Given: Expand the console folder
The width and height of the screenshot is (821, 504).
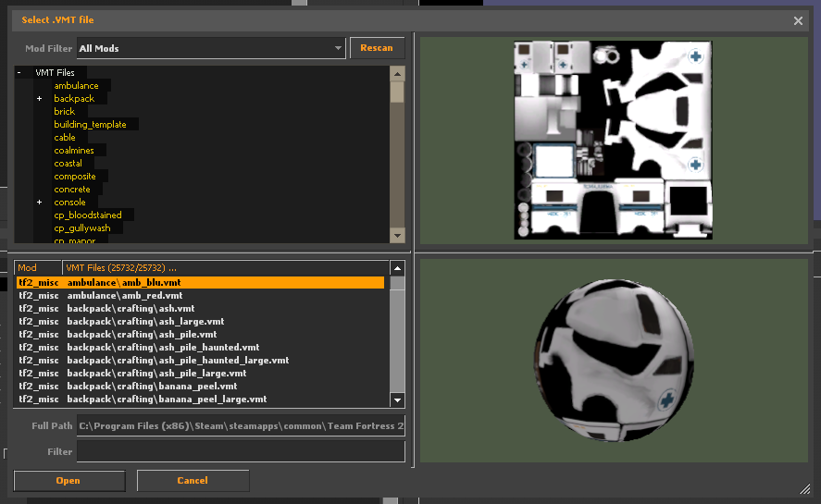Looking at the screenshot, I should [x=39, y=202].
